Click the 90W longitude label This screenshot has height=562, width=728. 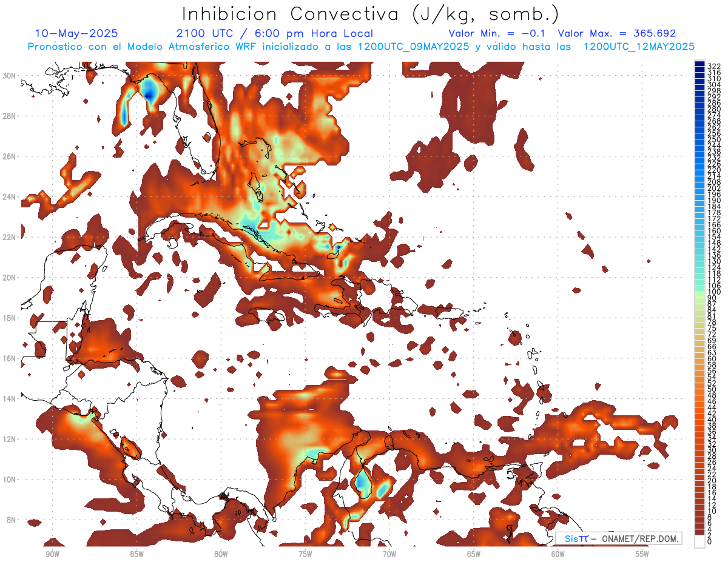[52, 554]
